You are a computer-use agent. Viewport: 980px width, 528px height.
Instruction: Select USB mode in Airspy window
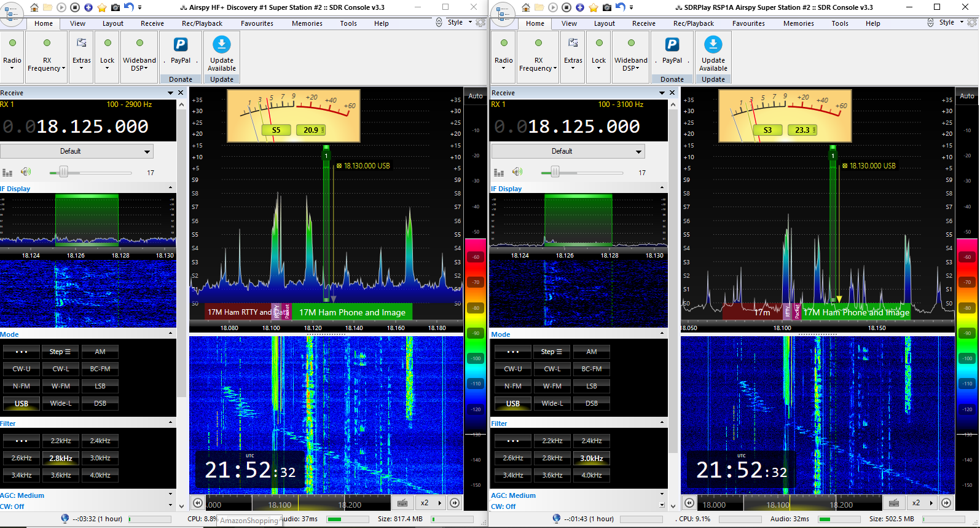22,403
